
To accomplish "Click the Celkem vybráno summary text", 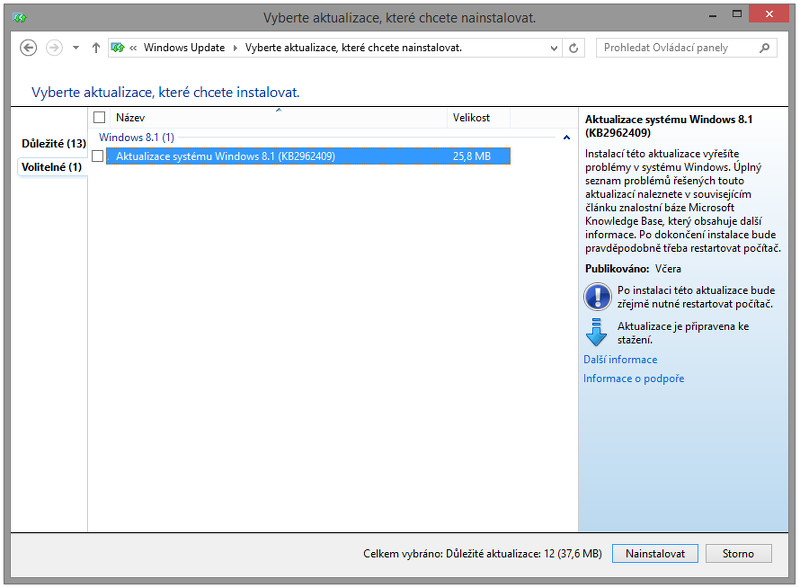I will click(483, 553).
